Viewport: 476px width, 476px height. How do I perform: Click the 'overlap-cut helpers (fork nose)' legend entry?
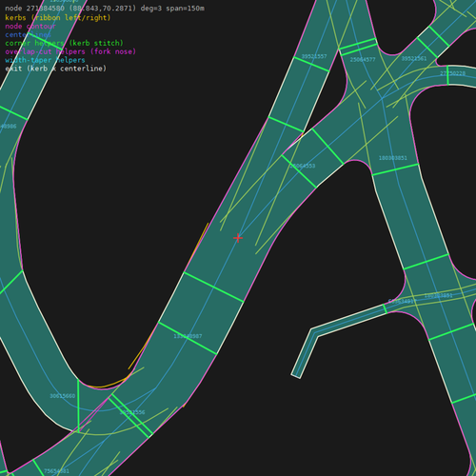pyautogui.click(x=70, y=51)
